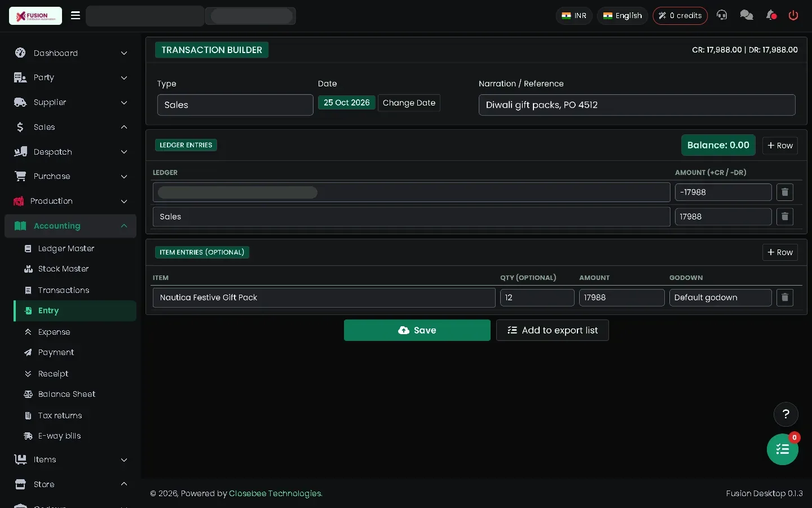Screen dimensions: 812x508
Task: Expand the Dashboard menu
Action: [x=70, y=53]
